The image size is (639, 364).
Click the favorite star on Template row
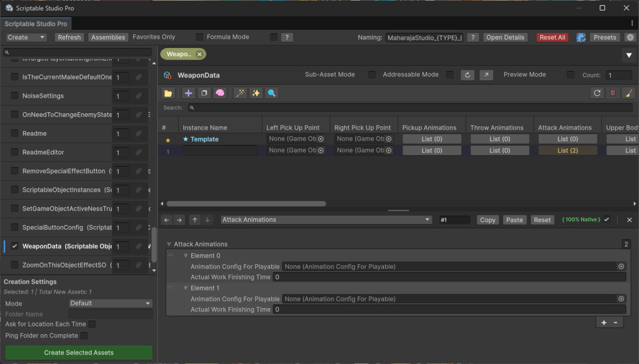point(168,140)
